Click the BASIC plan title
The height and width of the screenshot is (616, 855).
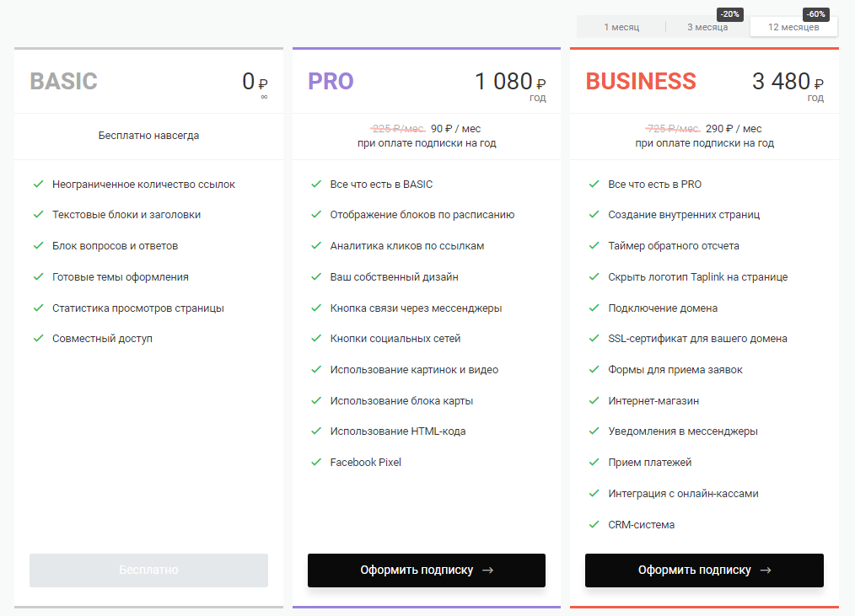click(x=63, y=81)
